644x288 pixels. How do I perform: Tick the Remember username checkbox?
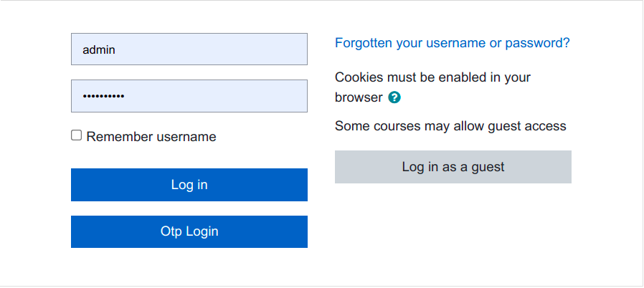(x=77, y=135)
